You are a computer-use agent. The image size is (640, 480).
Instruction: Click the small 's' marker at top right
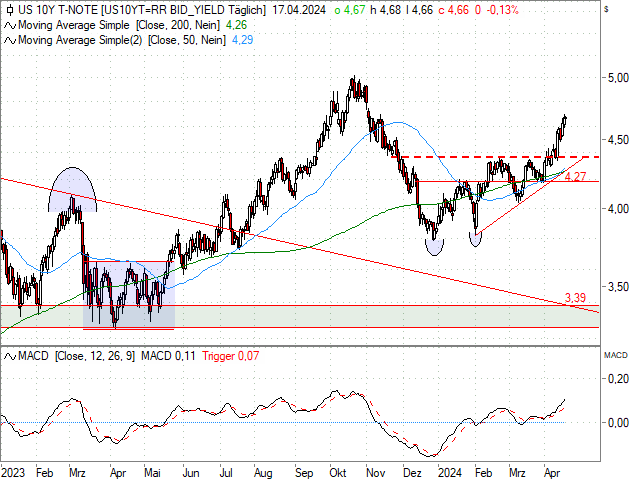coord(607,9)
